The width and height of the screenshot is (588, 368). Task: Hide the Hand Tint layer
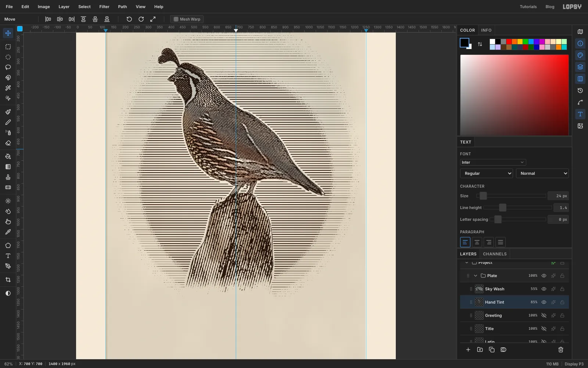[x=544, y=302]
